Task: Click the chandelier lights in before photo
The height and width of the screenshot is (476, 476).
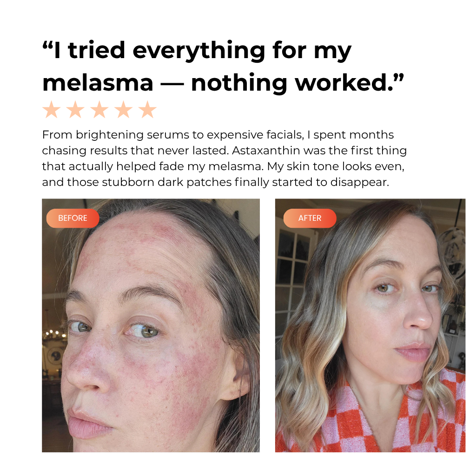Action: [55, 334]
